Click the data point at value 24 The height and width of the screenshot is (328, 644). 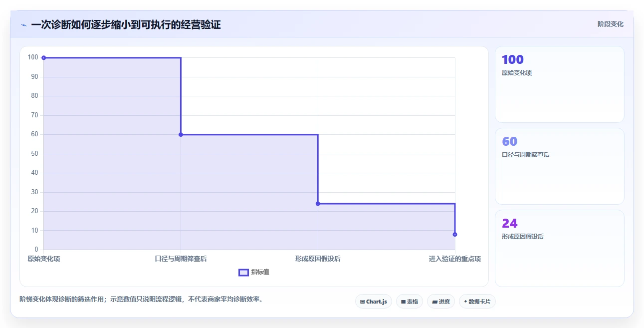[x=318, y=204]
